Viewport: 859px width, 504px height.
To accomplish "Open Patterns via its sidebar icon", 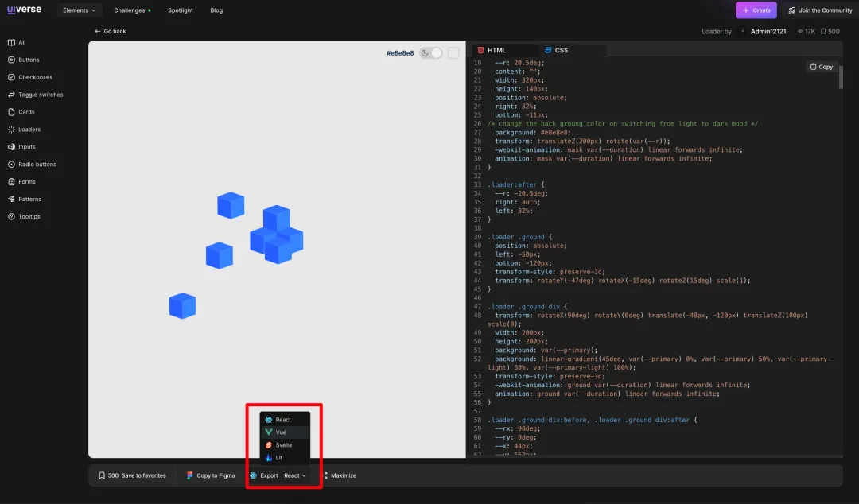I will tap(11, 200).
